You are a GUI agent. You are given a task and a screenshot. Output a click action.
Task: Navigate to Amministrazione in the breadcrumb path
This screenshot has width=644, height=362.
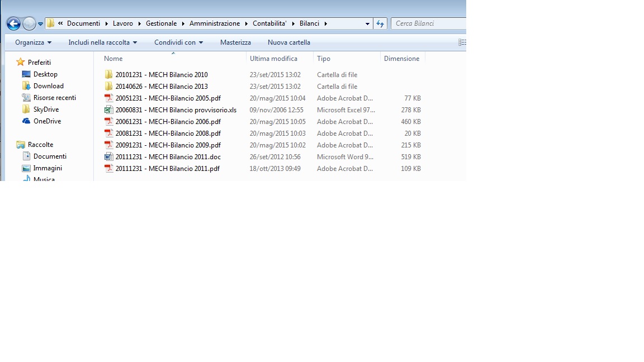click(x=214, y=23)
